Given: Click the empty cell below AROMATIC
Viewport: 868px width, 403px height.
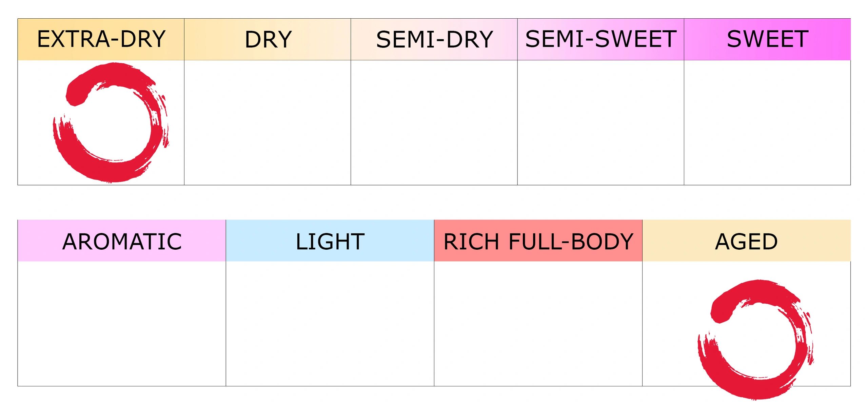Looking at the screenshot, I should 122,324.
